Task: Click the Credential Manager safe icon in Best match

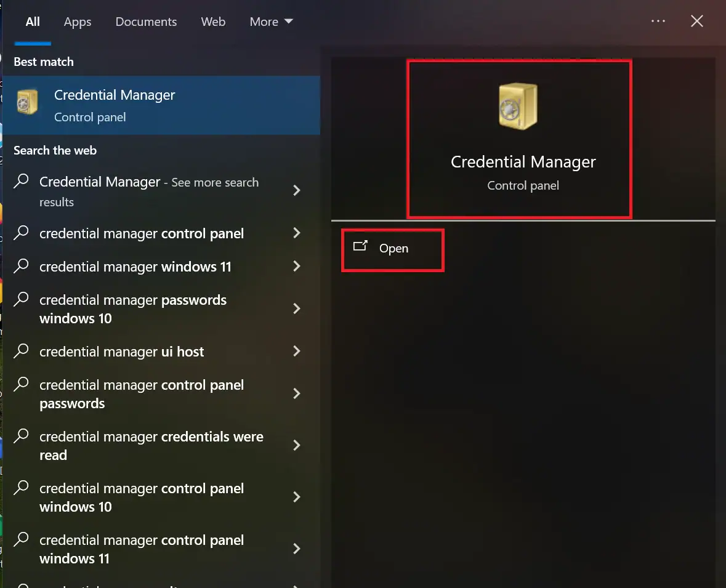Action: pyautogui.click(x=27, y=102)
